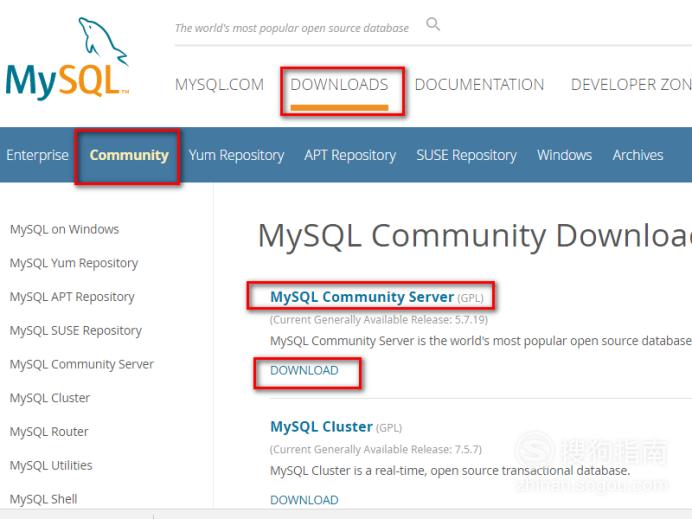Screen dimensions: 692x519
Task: Select SUSE Repository in the blue bar
Action: [x=466, y=155]
